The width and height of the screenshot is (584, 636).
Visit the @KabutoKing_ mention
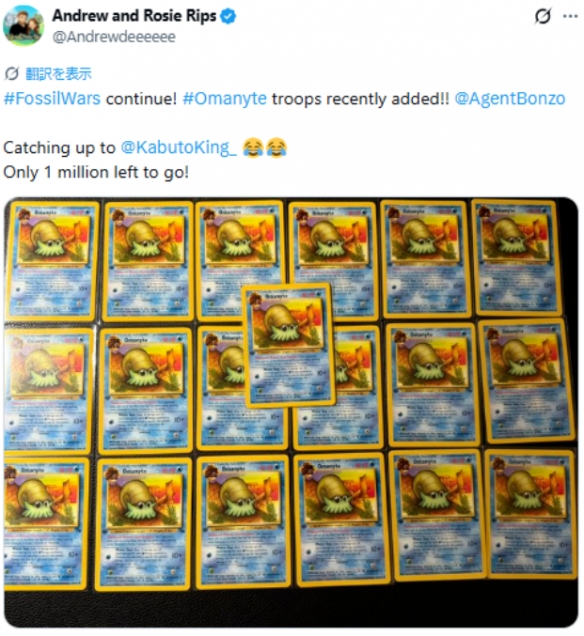point(178,147)
